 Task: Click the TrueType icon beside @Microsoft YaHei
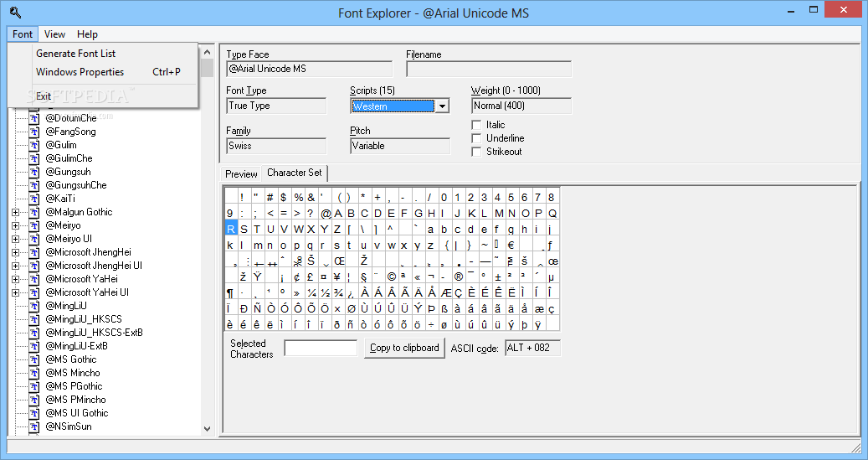click(x=34, y=279)
